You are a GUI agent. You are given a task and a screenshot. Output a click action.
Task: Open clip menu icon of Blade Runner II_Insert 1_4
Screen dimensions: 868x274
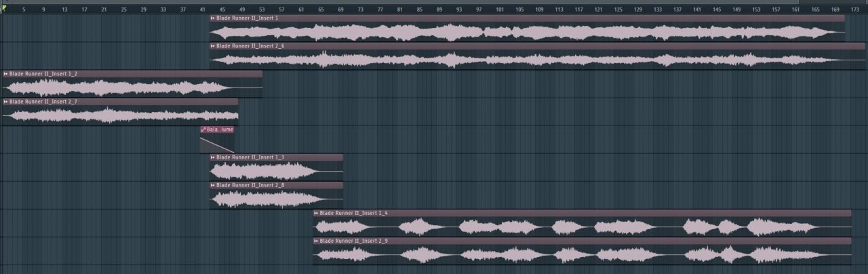coord(316,213)
